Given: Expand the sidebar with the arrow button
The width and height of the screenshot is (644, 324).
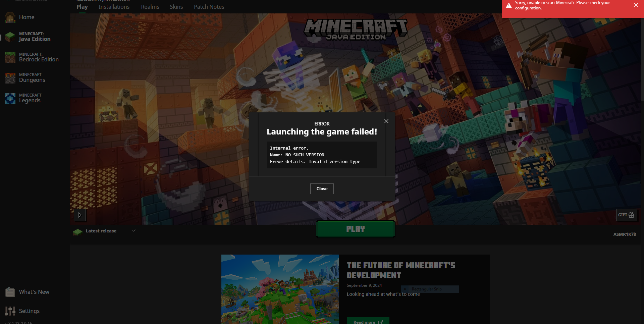Looking at the screenshot, I should click(80, 215).
